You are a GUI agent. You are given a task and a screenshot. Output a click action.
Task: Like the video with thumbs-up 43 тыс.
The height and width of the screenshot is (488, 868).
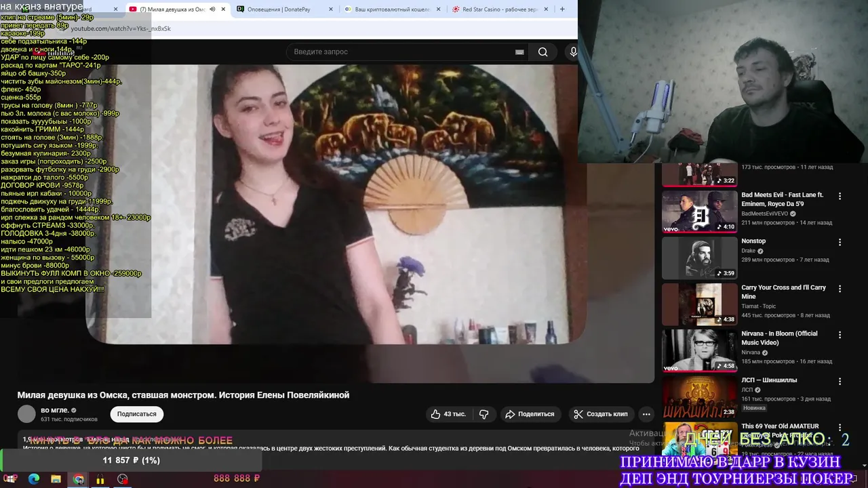pyautogui.click(x=448, y=414)
